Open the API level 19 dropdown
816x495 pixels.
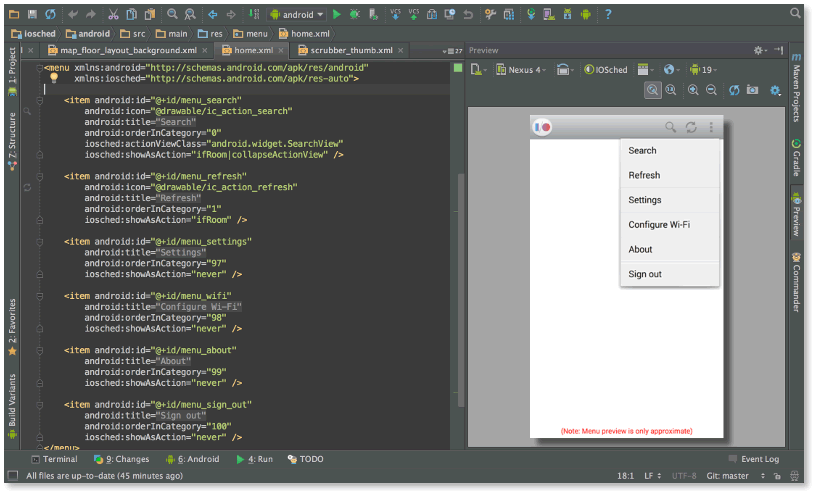pos(703,70)
